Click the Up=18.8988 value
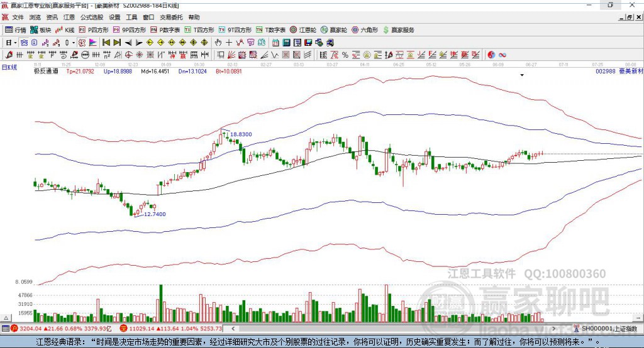 pos(118,71)
